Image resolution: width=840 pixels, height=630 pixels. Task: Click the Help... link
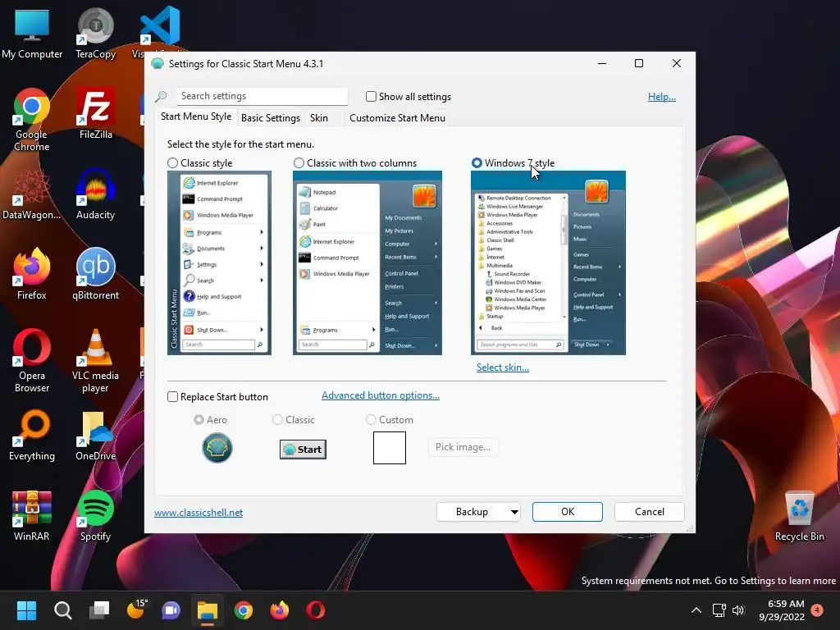[x=662, y=97]
